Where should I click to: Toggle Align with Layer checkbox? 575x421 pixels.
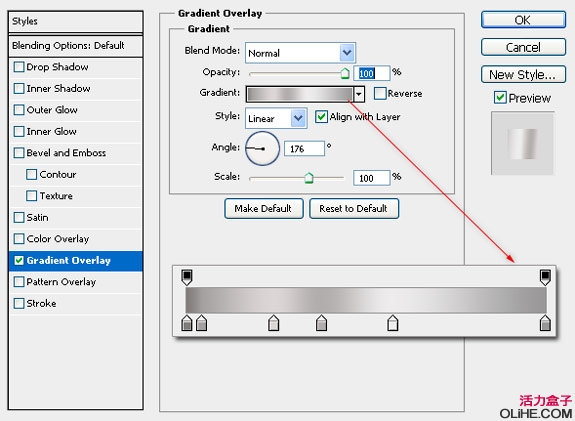tap(321, 117)
